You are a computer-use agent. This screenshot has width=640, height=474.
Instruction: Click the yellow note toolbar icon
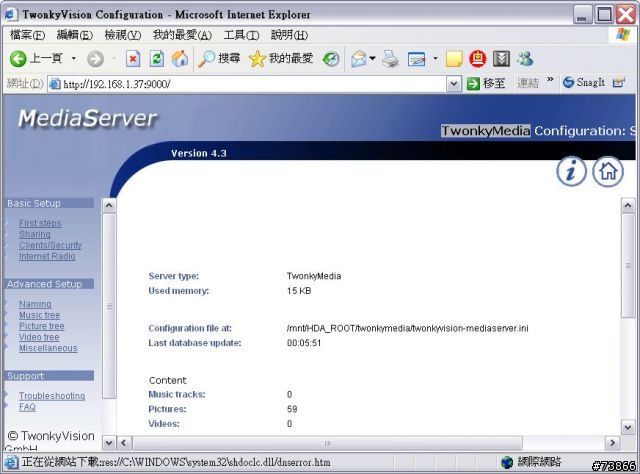454,59
